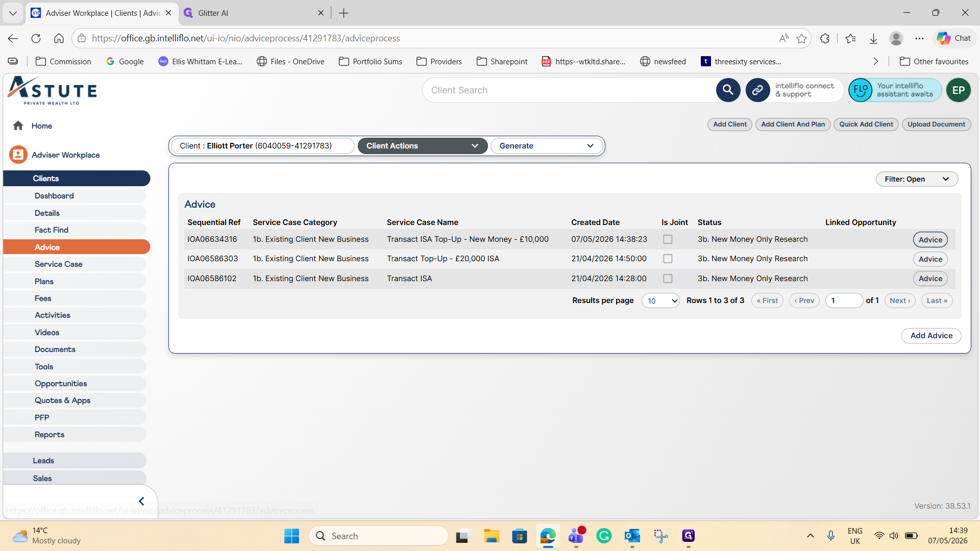Open the EP user profile avatar
Image resolution: width=980 pixels, height=551 pixels.
(958, 90)
